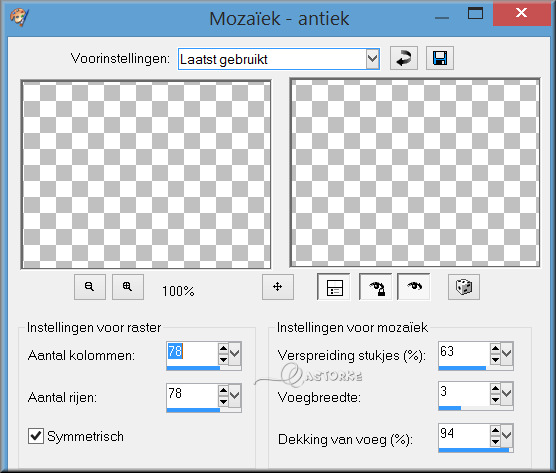
Task: Uncheck the Symmetrisch checkbox
Action: point(36,436)
